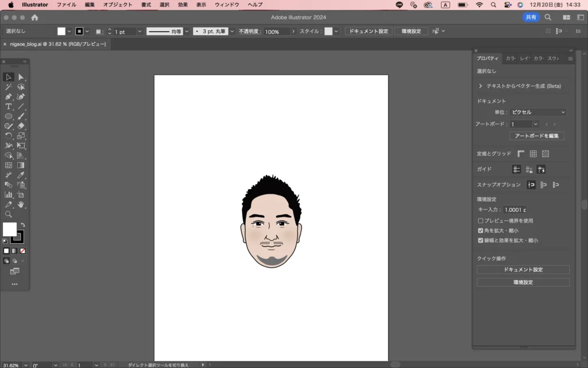Screen dimensions: 588x368
Task: Open the オブジェクト menu
Action: point(117,5)
